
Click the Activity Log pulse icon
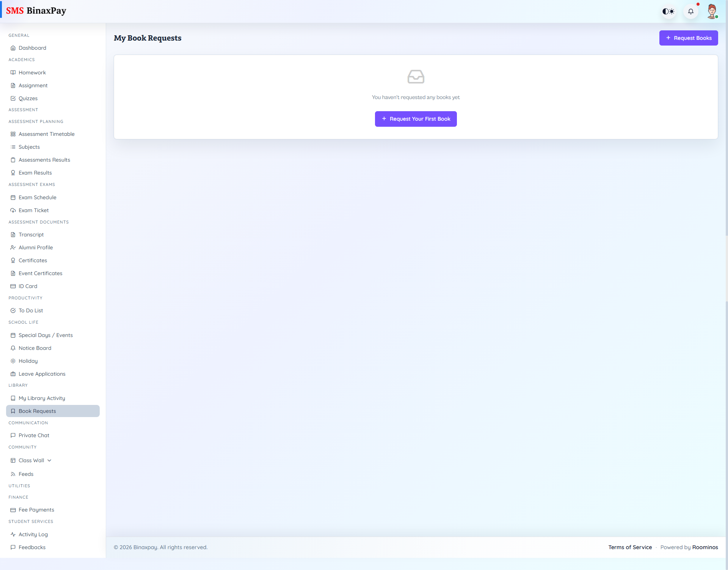13,534
